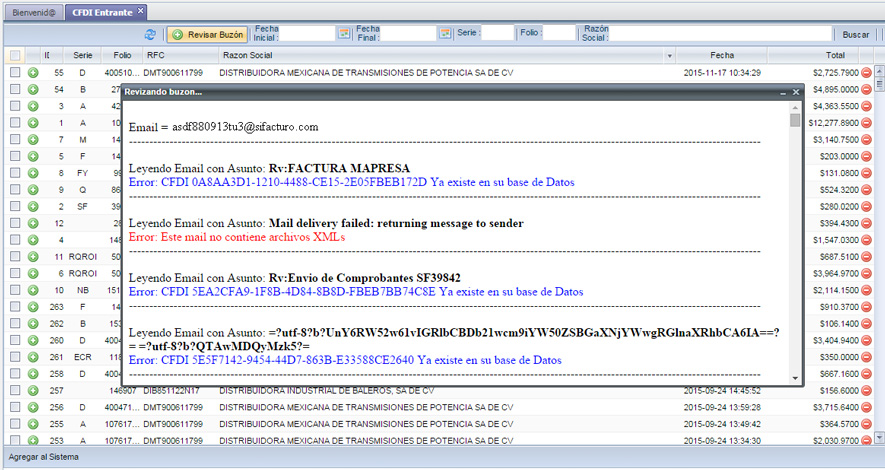Click the Folio filter input field

point(558,33)
